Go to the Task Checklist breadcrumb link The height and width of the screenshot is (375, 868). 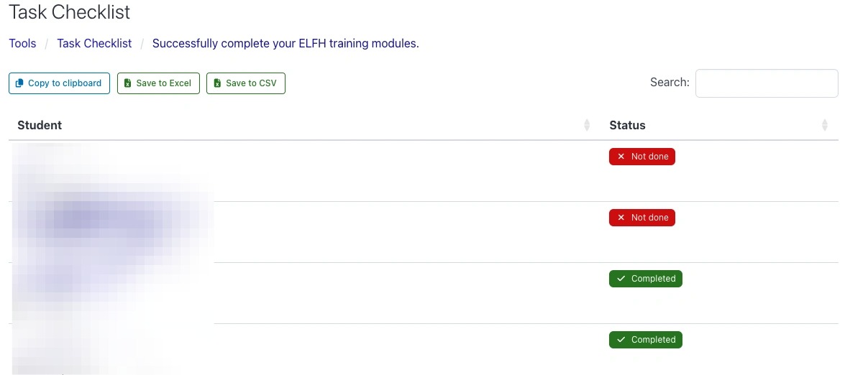[94, 43]
